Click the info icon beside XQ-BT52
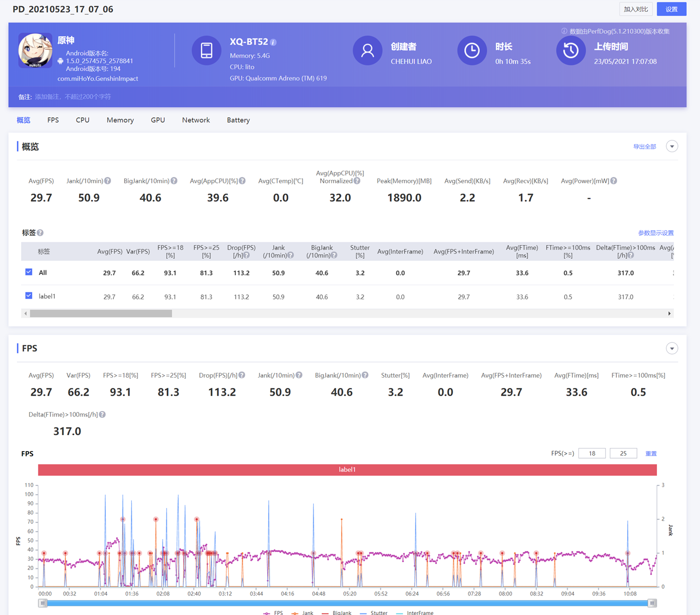Viewport: 700px width, 615px height. [x=273, y=43]
